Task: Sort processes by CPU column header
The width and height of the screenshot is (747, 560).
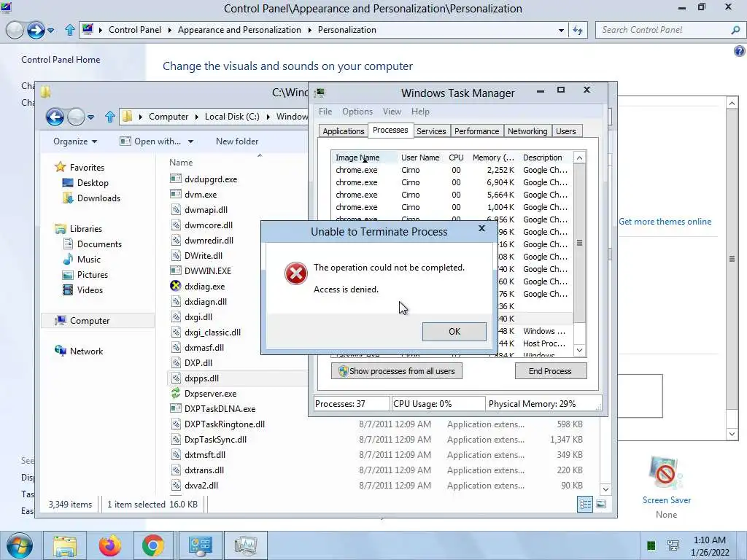Action: click(456, 157)
